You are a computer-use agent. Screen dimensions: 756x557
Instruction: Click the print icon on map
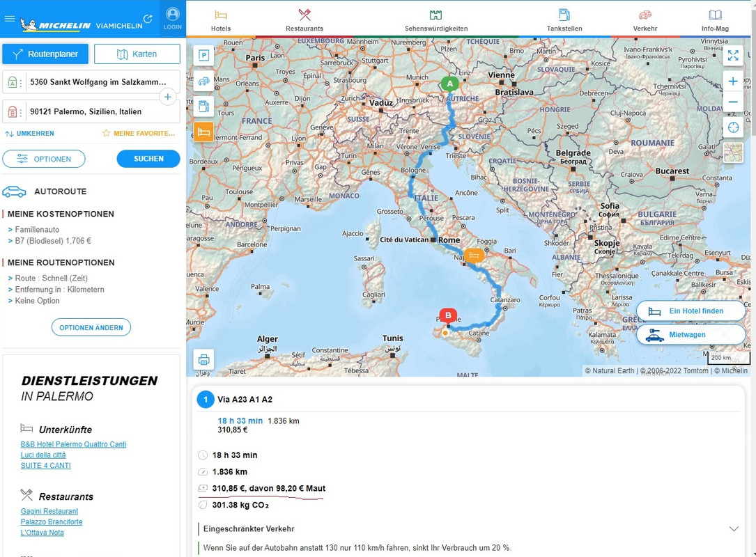pyautogui.click(x=204, y=359)
